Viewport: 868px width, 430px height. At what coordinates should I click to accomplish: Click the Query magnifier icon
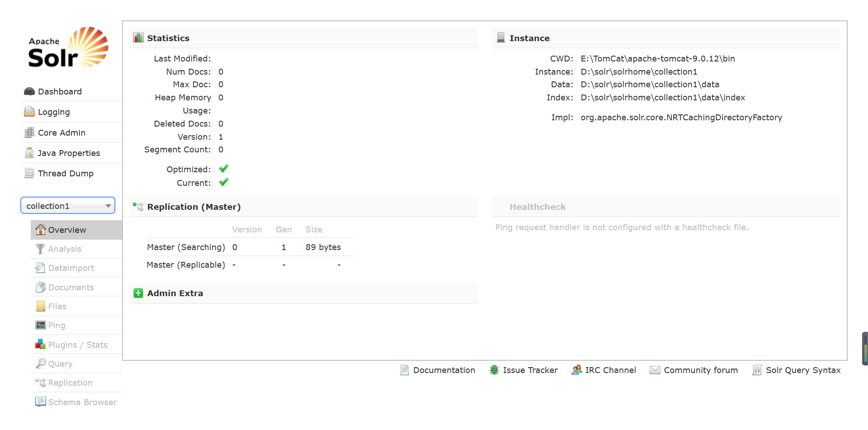point(41,363)
